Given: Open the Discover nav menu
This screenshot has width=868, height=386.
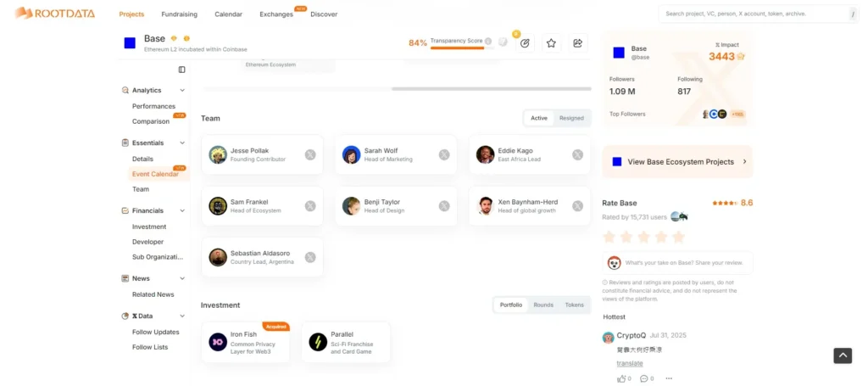Looking at the screenshot, I should [x=324, y=14].
